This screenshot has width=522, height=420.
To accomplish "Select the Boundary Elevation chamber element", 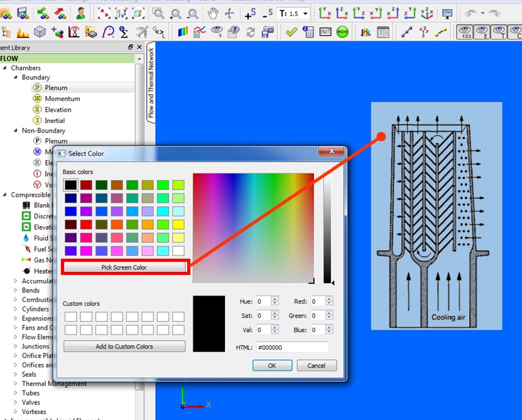I will [x=58, y=109].
